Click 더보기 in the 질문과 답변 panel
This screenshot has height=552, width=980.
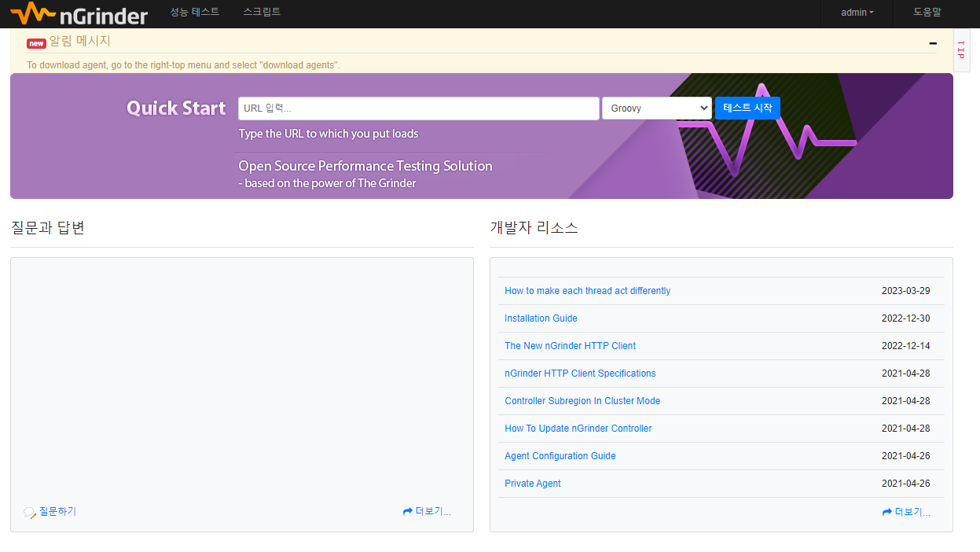tap(427, 512)
